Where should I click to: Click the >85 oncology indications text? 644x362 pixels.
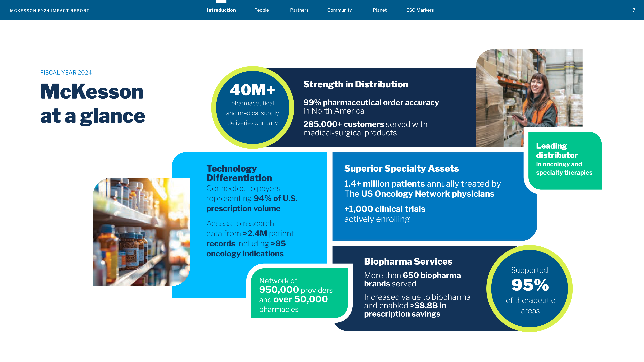pos(246,249)
